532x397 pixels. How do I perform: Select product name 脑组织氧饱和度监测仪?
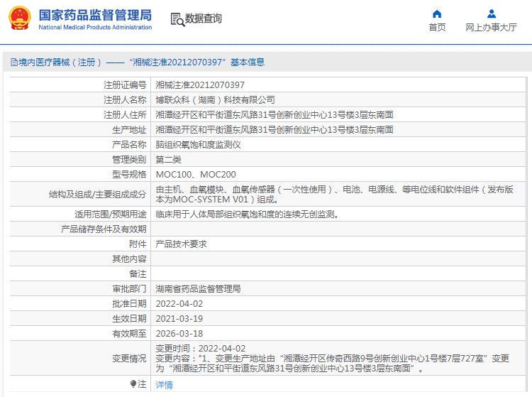click(x=198, y=145)
